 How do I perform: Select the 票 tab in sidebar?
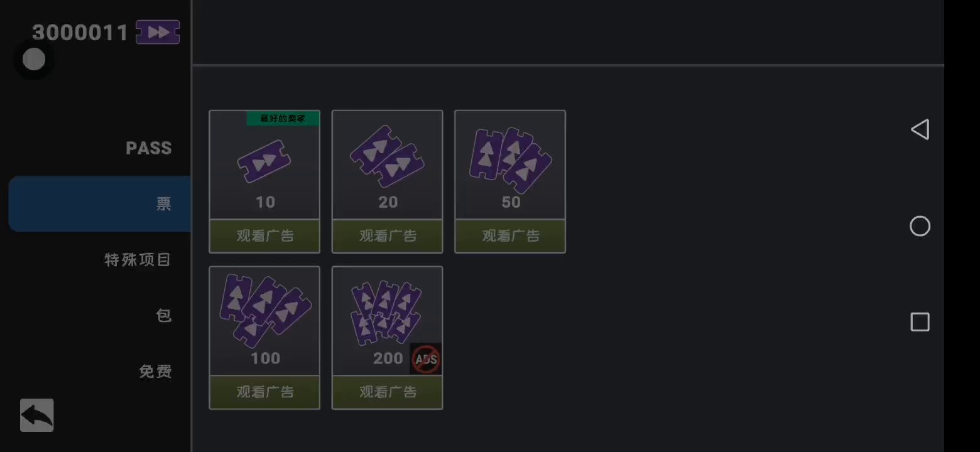tap(100, 204)
